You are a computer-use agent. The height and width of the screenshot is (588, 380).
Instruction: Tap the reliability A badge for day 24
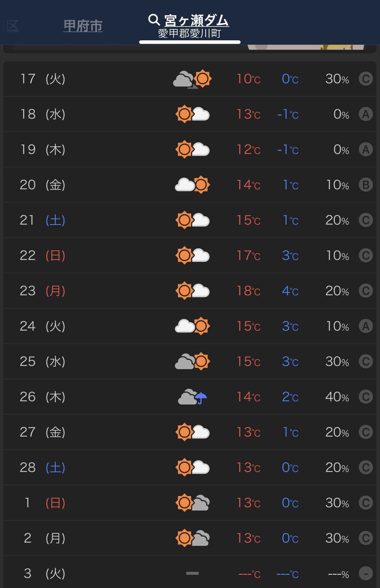point(366,326)
